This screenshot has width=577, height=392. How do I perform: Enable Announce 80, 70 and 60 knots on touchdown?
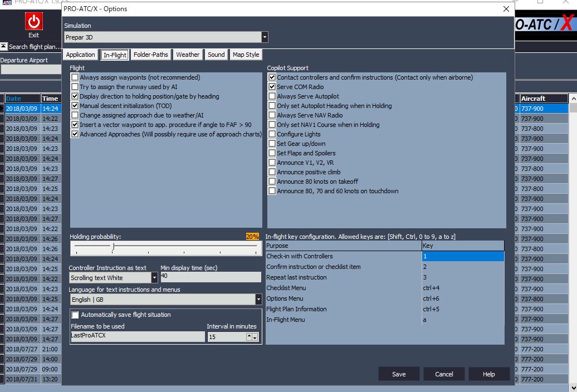[x=272, y=191]
